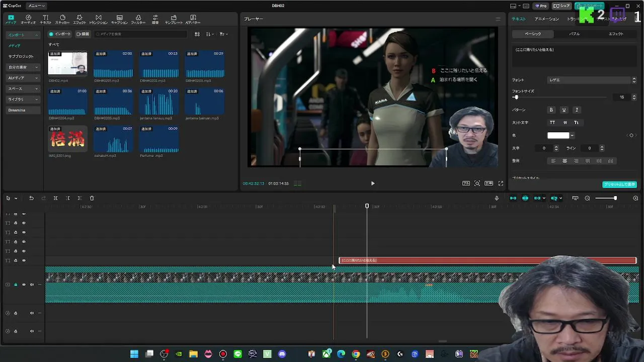Image resolution: width=644 pixels, height=362 pixels.
Task: Hide the main video track with eye icon
Action: pyautogui.click(x=24, y=285)
